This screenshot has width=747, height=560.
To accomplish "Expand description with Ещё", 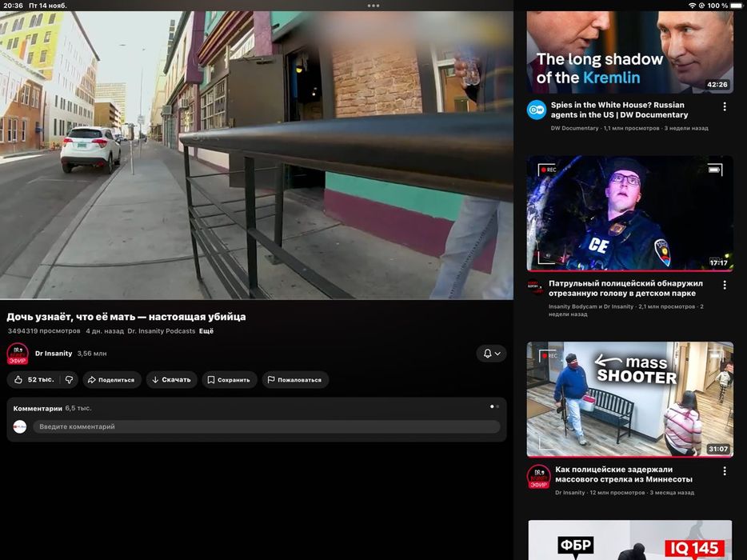I will point(206,330).
